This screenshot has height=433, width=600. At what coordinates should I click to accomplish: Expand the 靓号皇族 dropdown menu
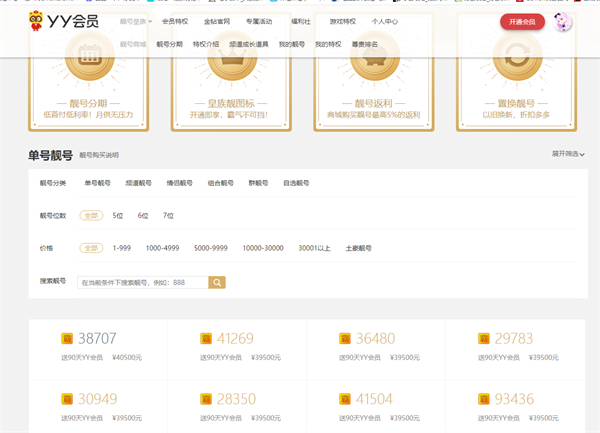tap(136, 21)
